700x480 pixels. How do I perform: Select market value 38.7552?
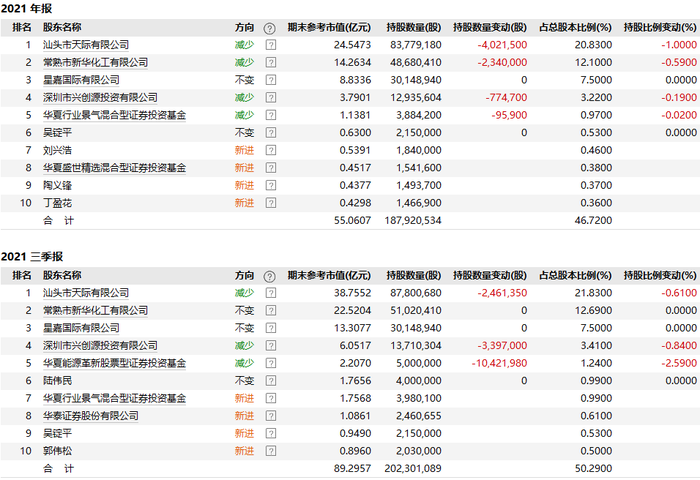(x=352, y=293)
